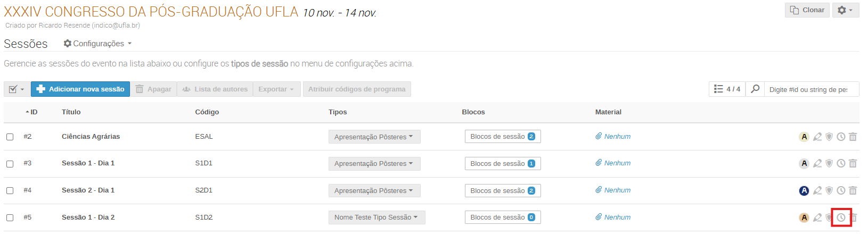
Task: Click Adicionar nova sessão button
Action: pos(81,89)
